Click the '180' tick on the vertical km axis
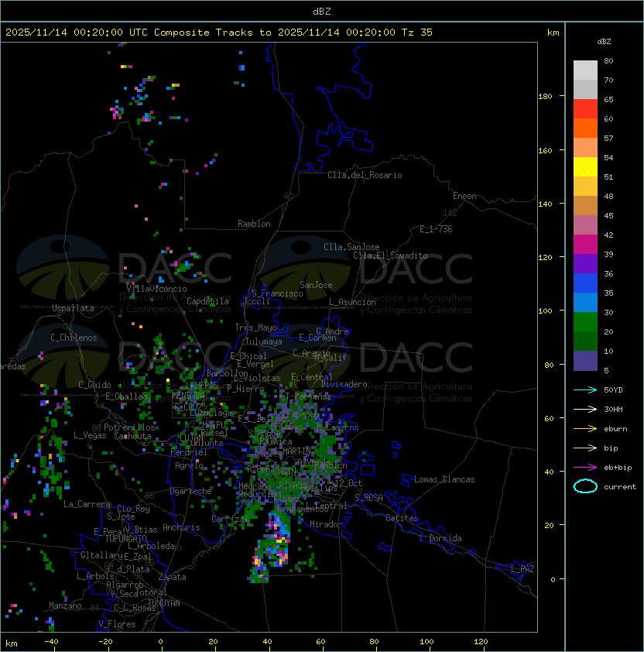The image size is (644, 652). pyautogui.click(x=545, y=97)
